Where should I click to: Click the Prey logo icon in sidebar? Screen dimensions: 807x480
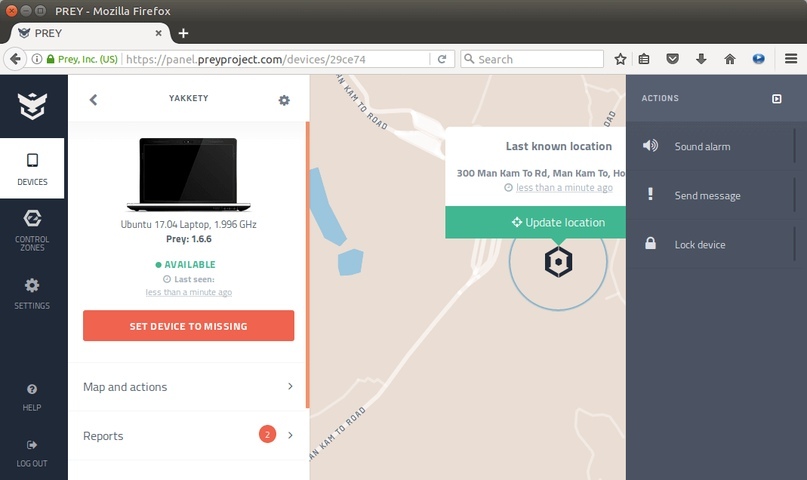(x=32, y=104)
